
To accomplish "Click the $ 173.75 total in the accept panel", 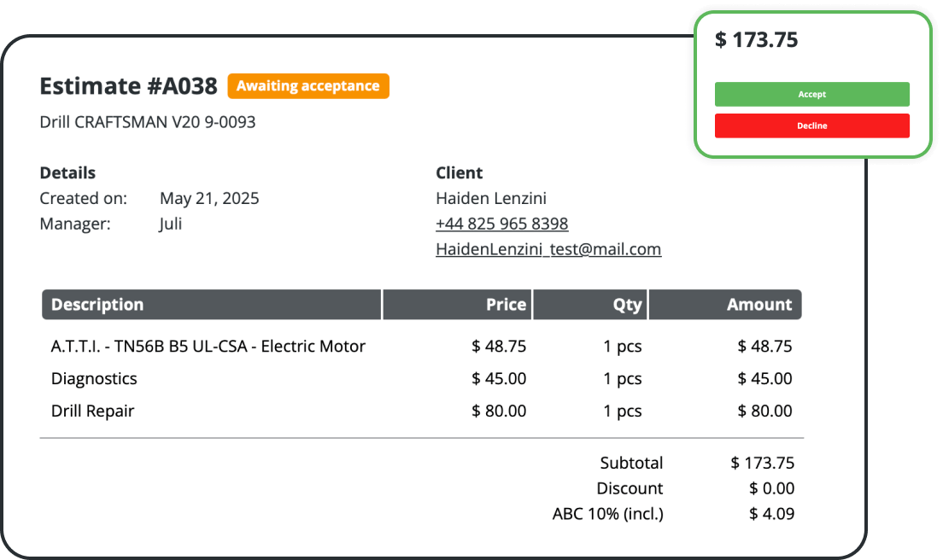I will (x=757, y=40).
